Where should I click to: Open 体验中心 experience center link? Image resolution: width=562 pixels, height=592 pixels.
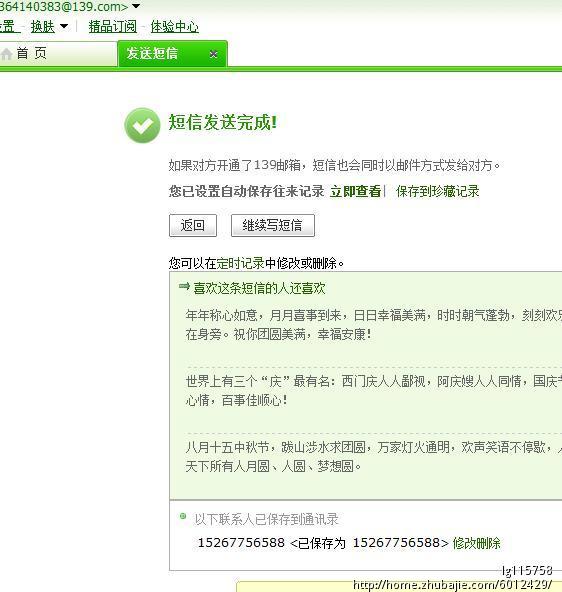[174, 27]
